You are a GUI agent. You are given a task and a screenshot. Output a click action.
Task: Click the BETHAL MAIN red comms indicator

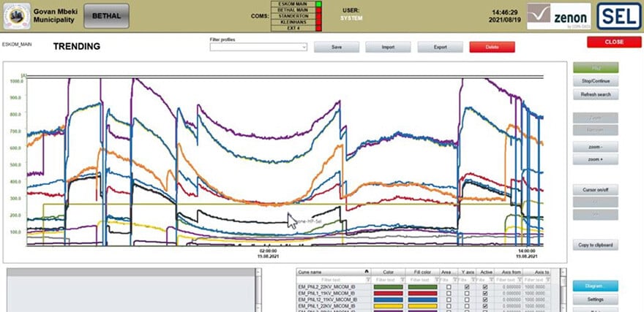click(x=318, y=9)
